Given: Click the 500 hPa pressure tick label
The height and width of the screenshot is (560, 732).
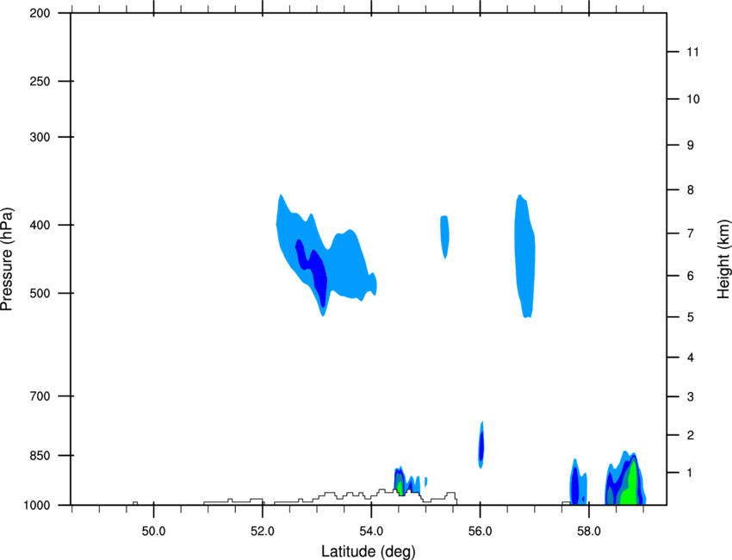Looking at the screenshot, I should click(x=40, y=293).
